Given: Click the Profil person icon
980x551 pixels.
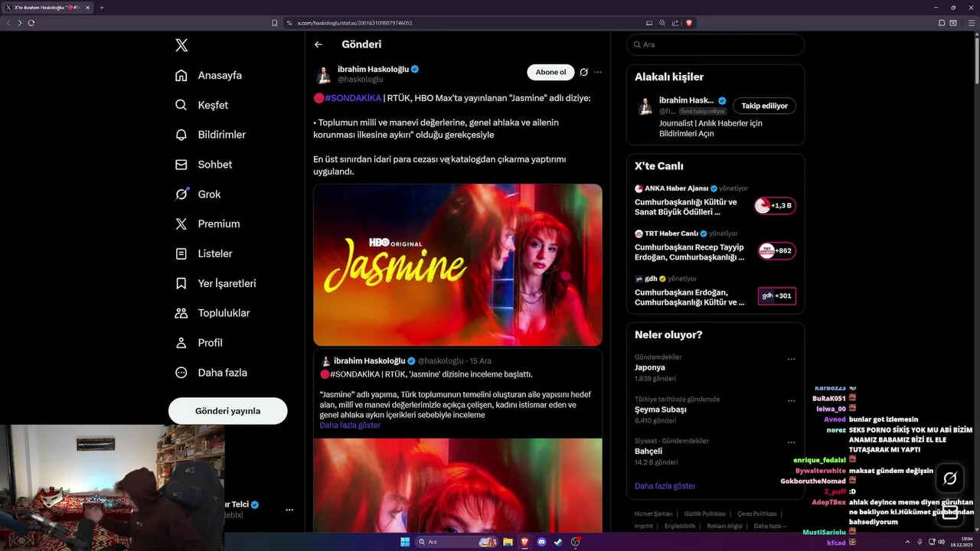Looking at the screenshot, I should [x=181, y=343].
